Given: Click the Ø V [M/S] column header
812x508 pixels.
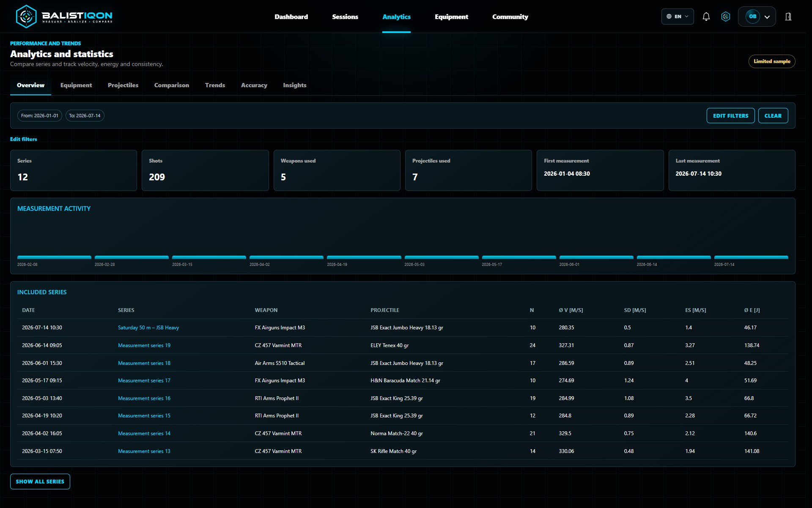Looking at the screenshot, I should pos(571,310).
